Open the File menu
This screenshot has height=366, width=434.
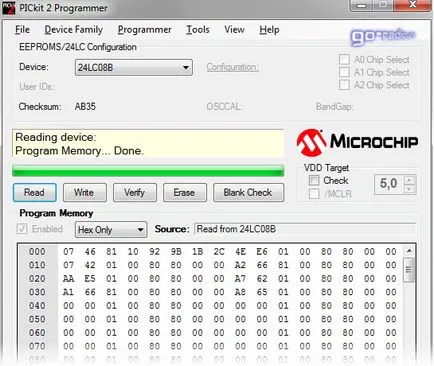[22, 30]
